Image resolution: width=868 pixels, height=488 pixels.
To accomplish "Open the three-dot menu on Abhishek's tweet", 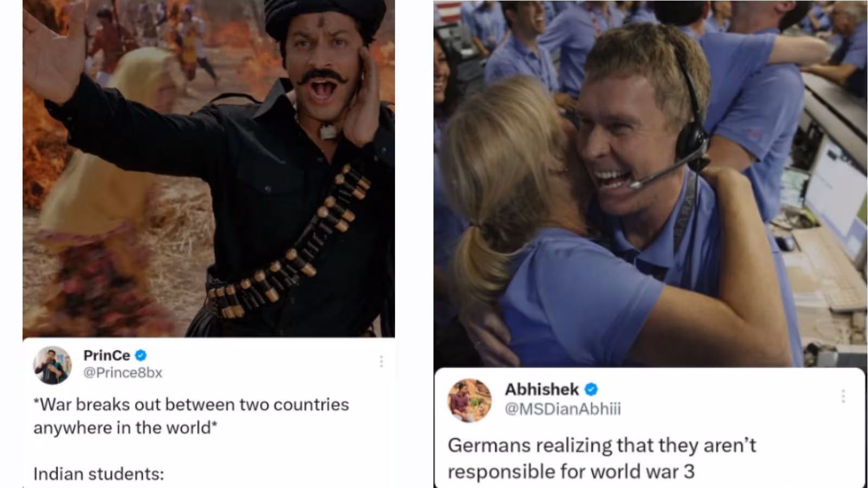I will (x=843, y=396).
